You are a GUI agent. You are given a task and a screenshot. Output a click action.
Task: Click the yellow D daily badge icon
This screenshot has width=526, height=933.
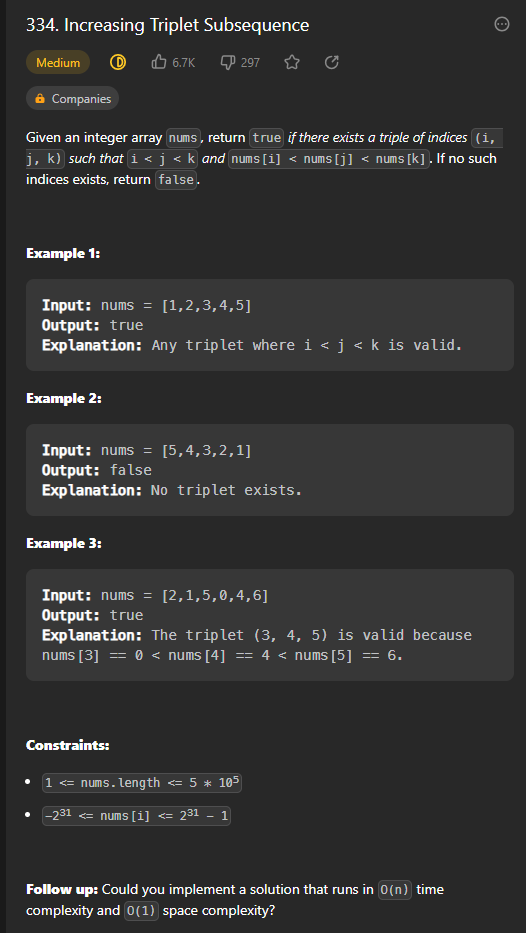118,62
